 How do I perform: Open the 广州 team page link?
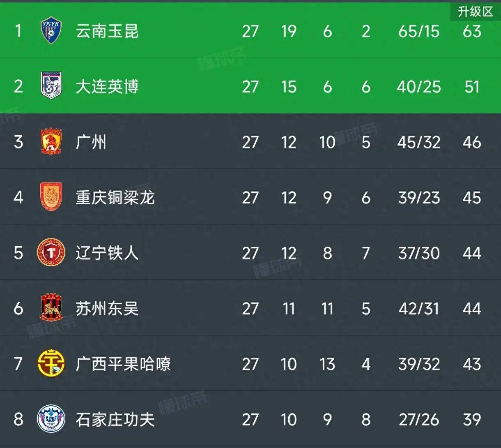click(91, 143)
